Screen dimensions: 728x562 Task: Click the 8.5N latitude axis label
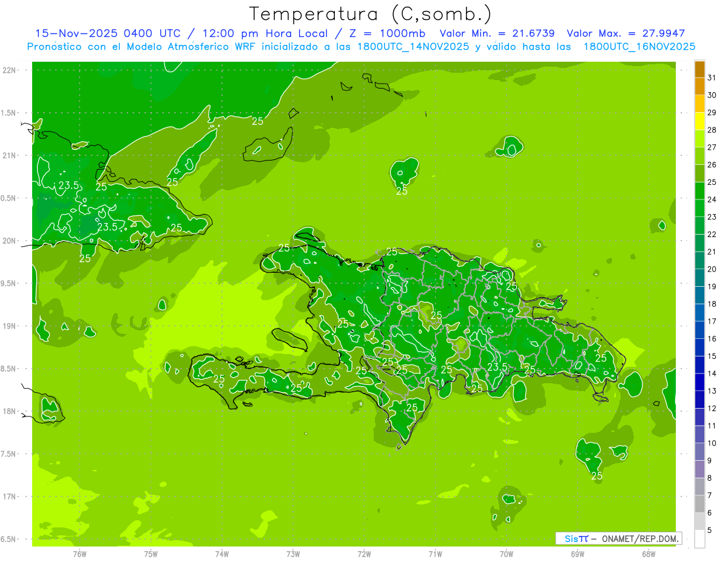click(x=8, y=369)
